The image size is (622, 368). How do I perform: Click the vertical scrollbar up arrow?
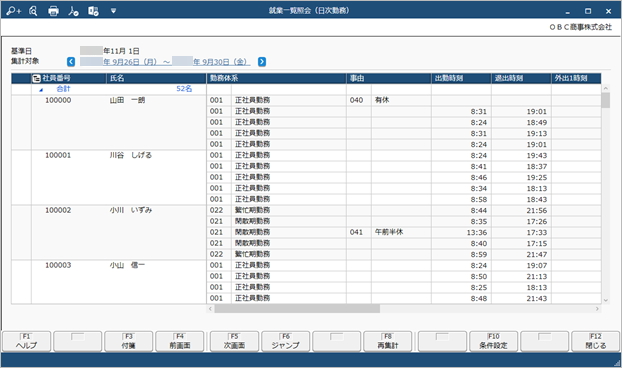coord(605,88)
